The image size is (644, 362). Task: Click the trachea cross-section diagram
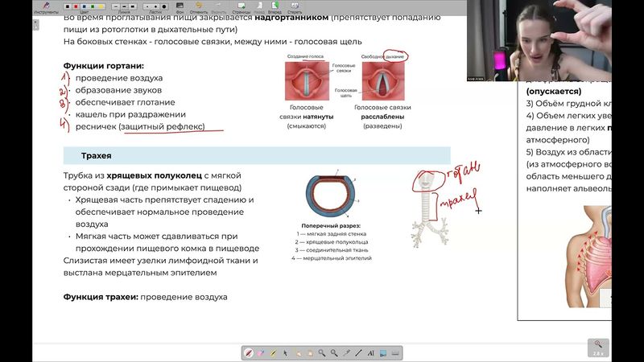pos(330,195)
